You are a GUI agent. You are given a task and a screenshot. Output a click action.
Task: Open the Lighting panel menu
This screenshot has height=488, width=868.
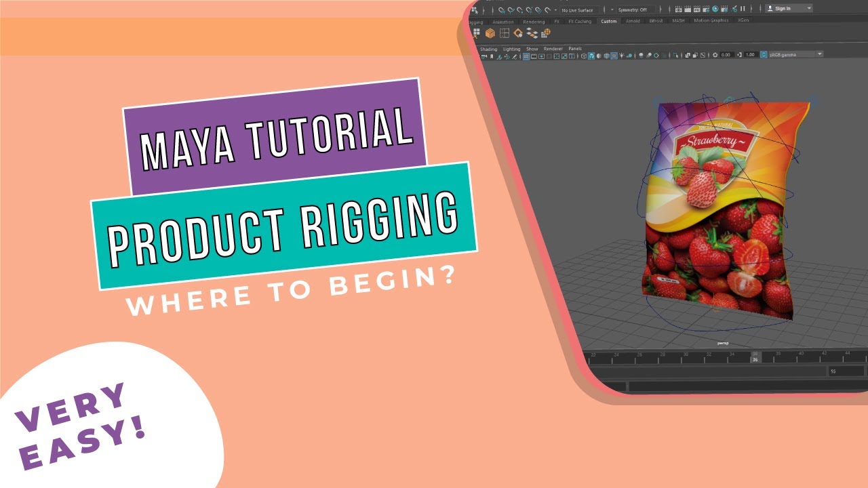(x=511, y=49)
